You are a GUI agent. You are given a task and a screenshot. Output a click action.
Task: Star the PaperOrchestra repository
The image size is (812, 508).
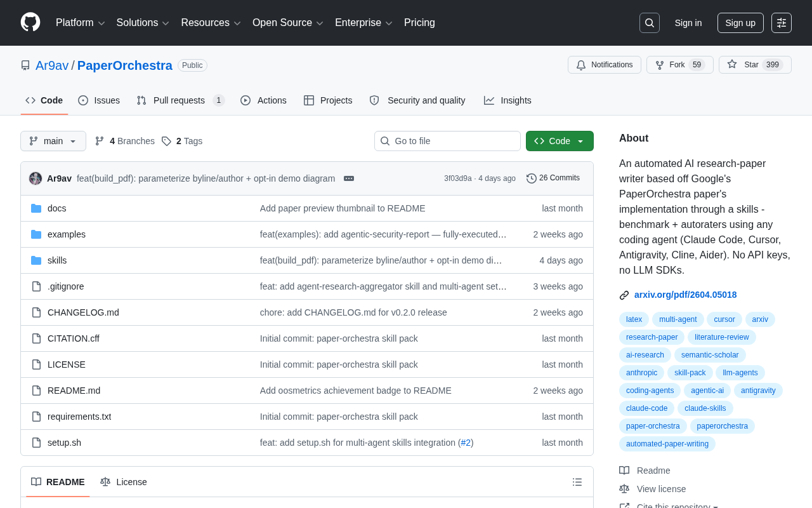(x=755, y=65)
